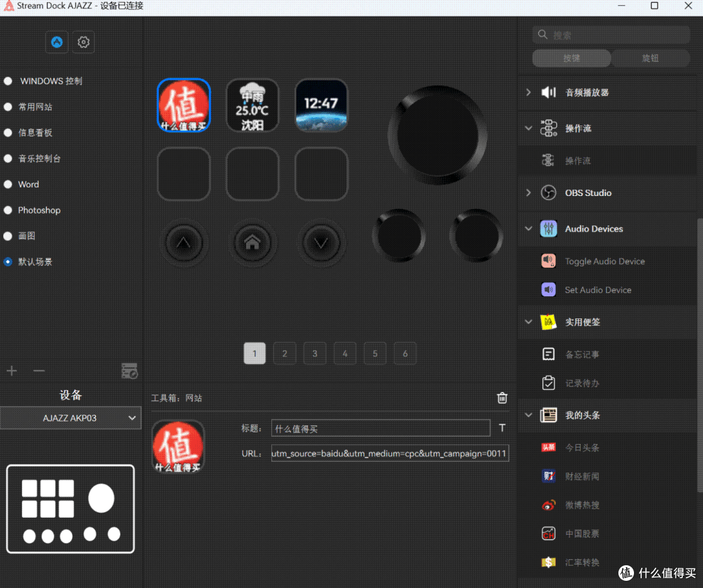Viewport: 703px width, 588px height.
Task: Open the AJAZZ home logo icon
Action: point(57,42)
